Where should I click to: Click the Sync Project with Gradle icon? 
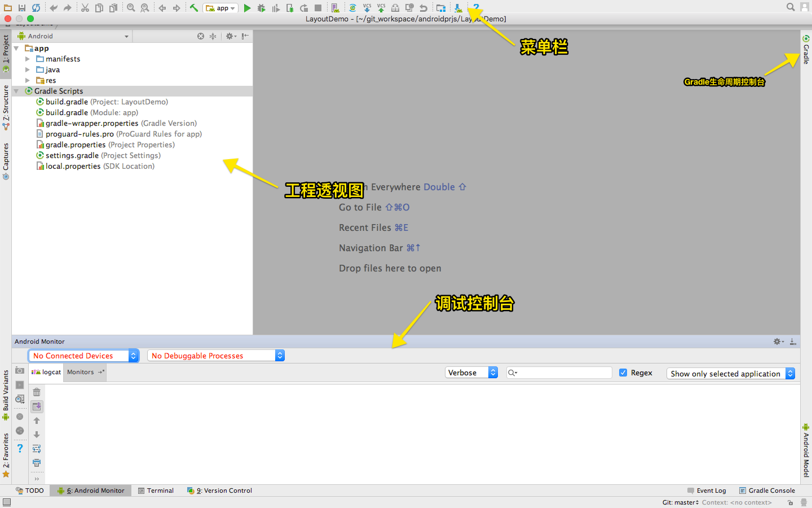coord(352,8)
